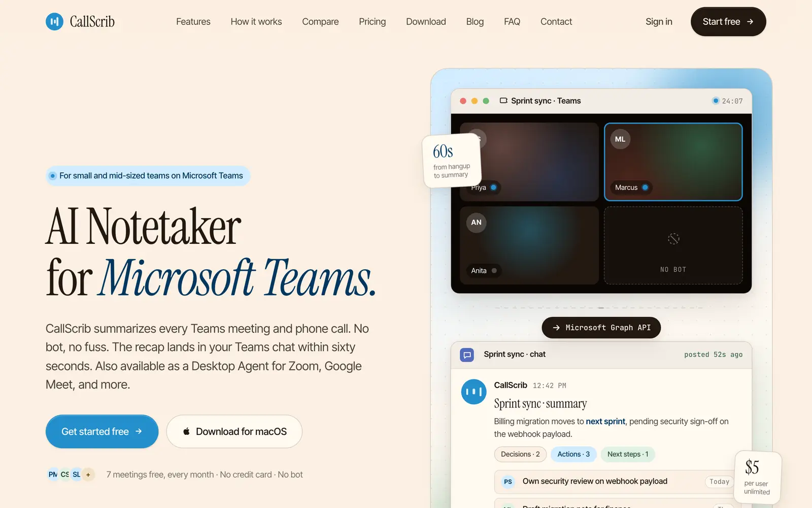Open the Blog link

[x=475, y=22]
